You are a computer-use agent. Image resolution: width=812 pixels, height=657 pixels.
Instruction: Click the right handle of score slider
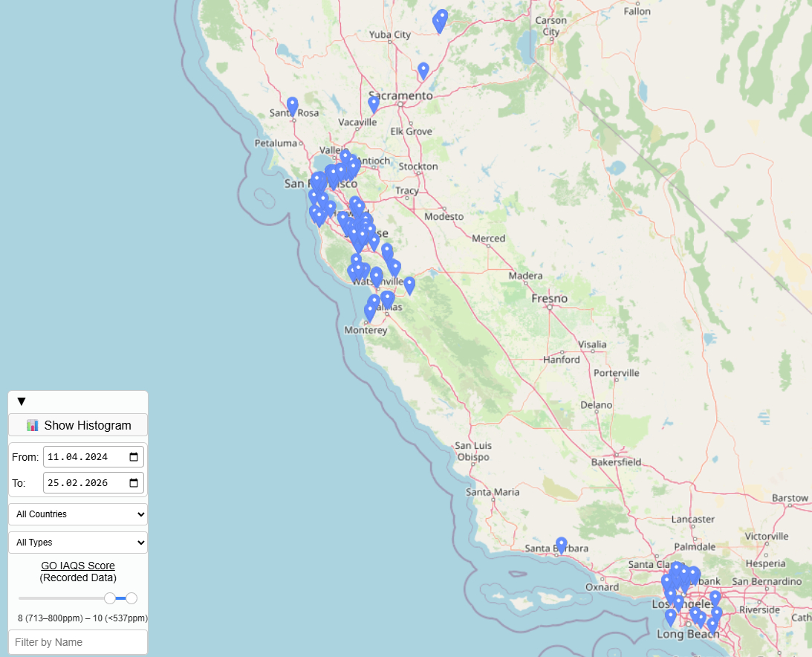131,598
